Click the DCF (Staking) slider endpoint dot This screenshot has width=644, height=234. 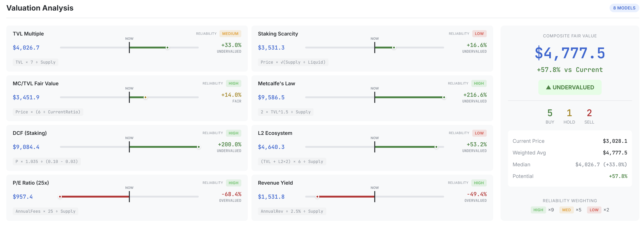199,147
